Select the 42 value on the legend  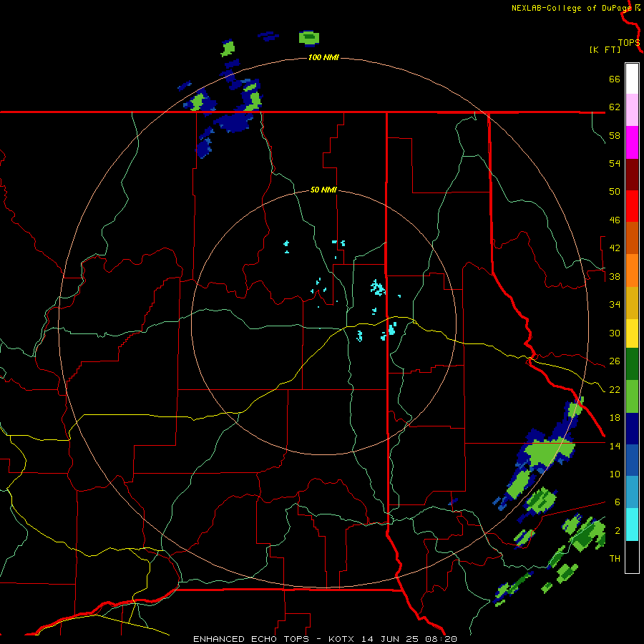(x=615, y=248)
